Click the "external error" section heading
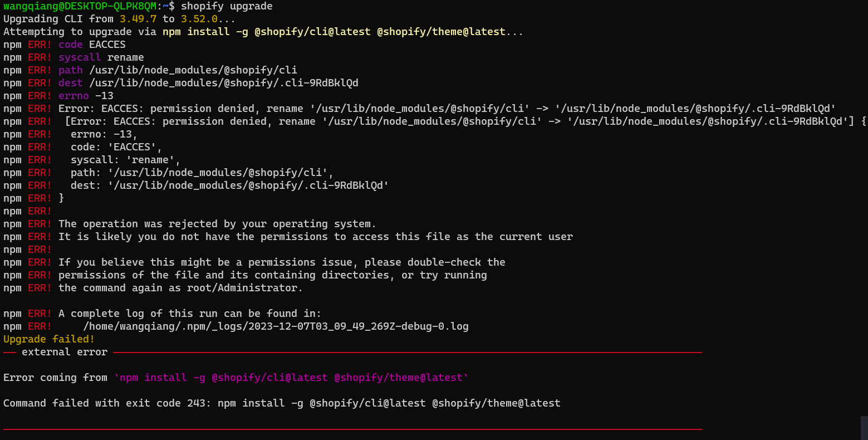Screen dimensions: 868x440 65,352
